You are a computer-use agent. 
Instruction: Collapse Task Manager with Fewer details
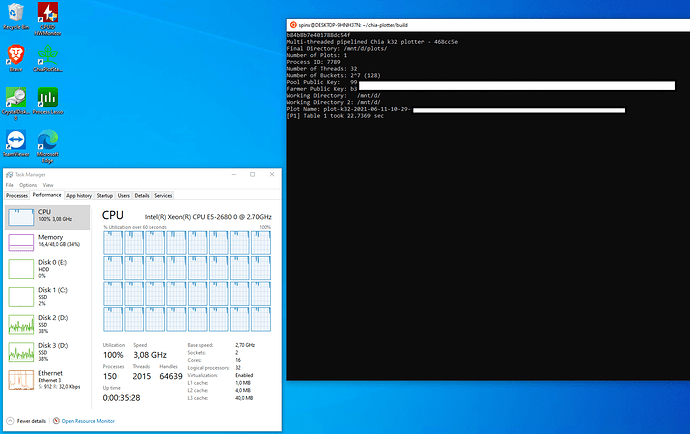pyautogui.click(x=31, y=421)
